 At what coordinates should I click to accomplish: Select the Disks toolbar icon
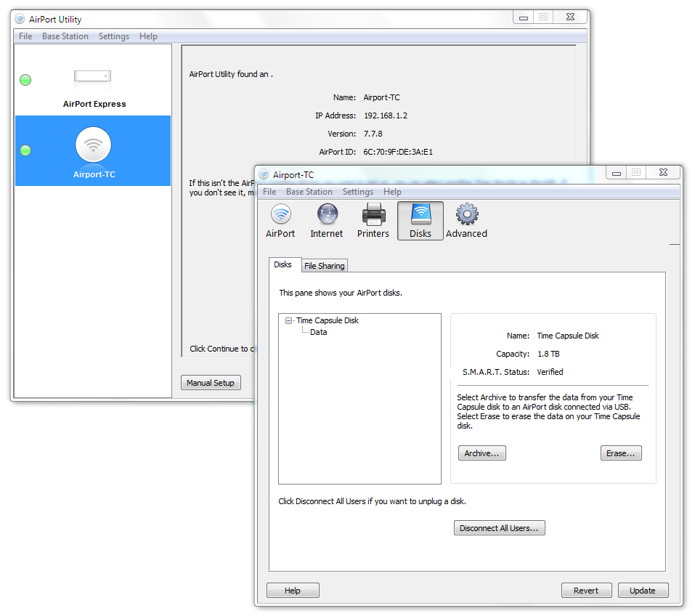[420, 221]
